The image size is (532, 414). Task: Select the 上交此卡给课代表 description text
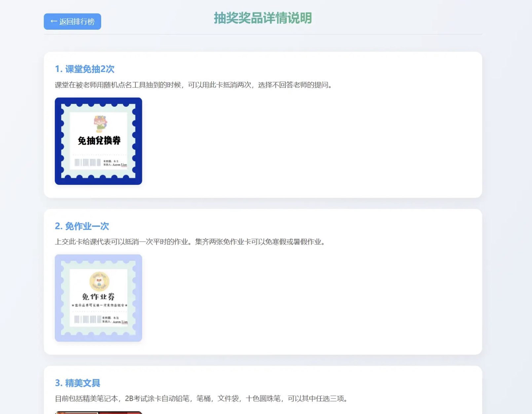(x=191, y=242)
